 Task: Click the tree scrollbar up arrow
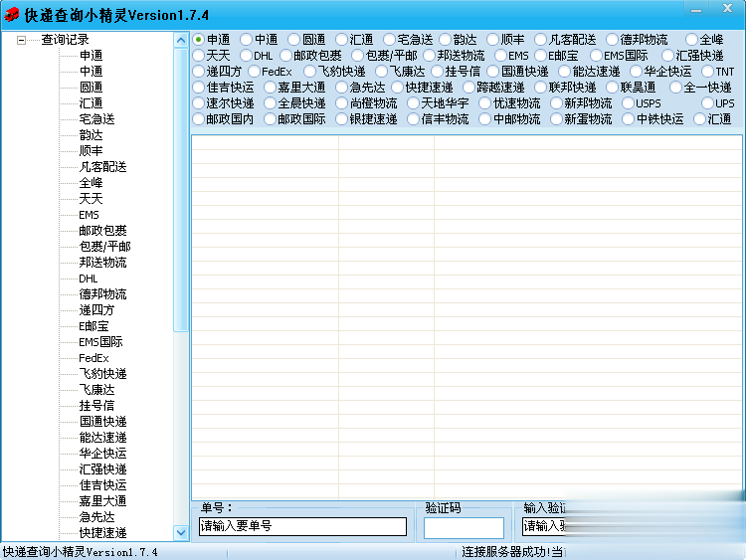pyautogui.click(x=181, y=40)
